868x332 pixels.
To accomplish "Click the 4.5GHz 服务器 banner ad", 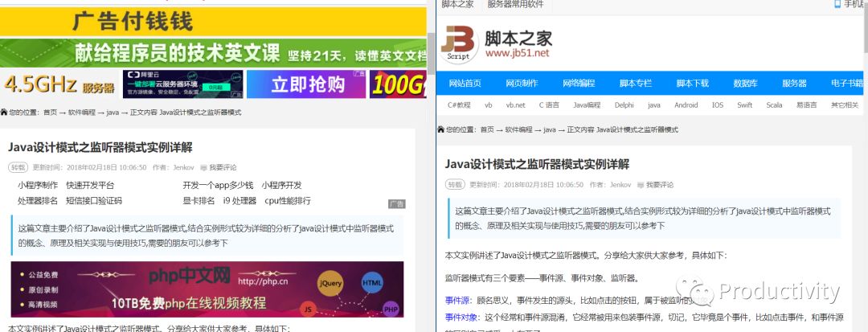I will pyautogui.click(x=59, y=84).
